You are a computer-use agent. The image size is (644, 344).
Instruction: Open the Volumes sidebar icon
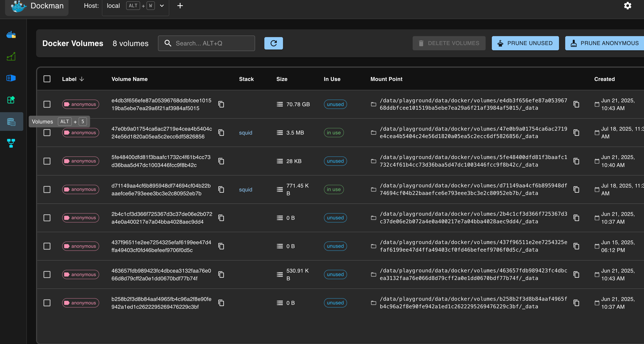click(x=11, y=122)
